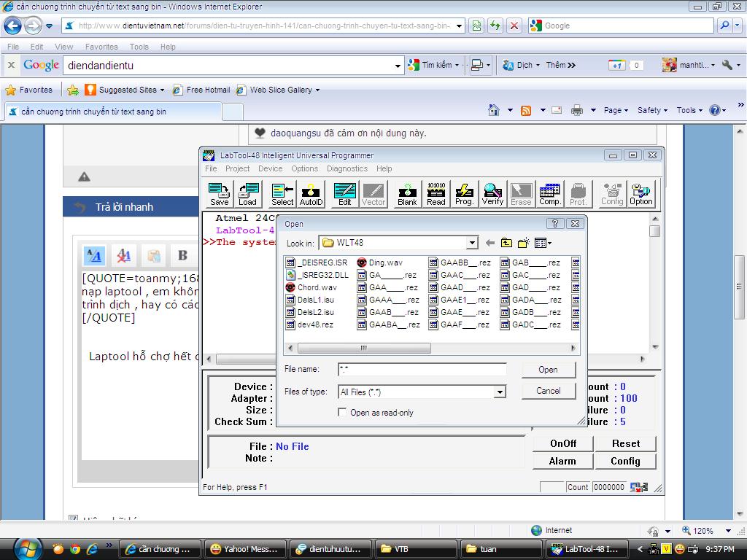Click the Save toolbar icon in LabTool
This screenshot has height=560, width=747.
219,194
